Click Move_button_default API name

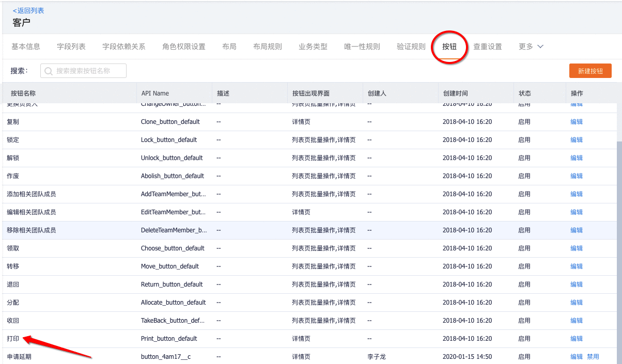click(170, 266)
